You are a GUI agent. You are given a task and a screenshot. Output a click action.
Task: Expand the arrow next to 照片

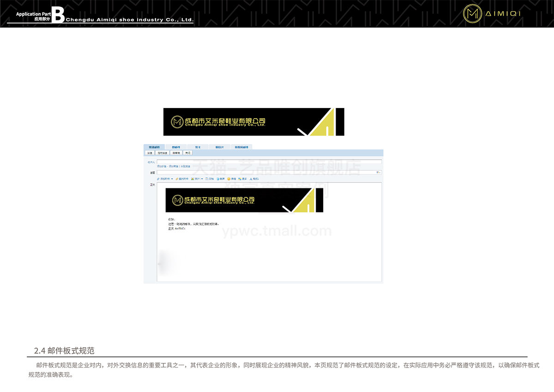[x=202, y=179]
